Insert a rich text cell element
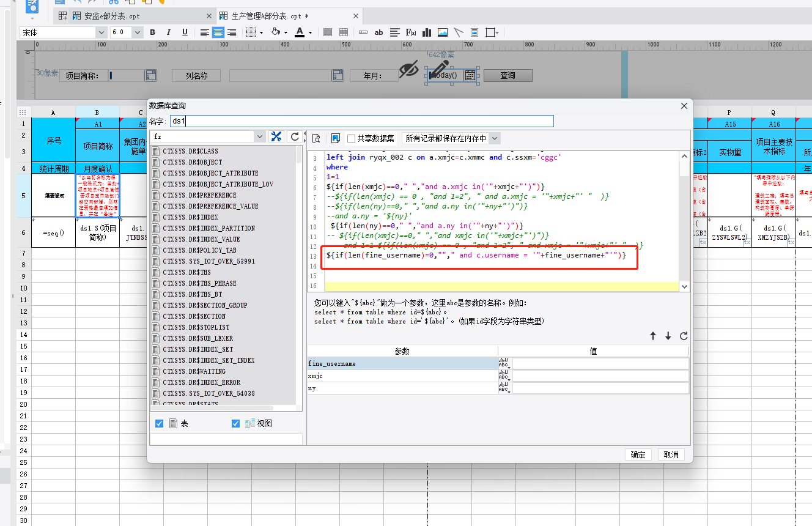Screen dimensions: 812x526 [395, 32]
